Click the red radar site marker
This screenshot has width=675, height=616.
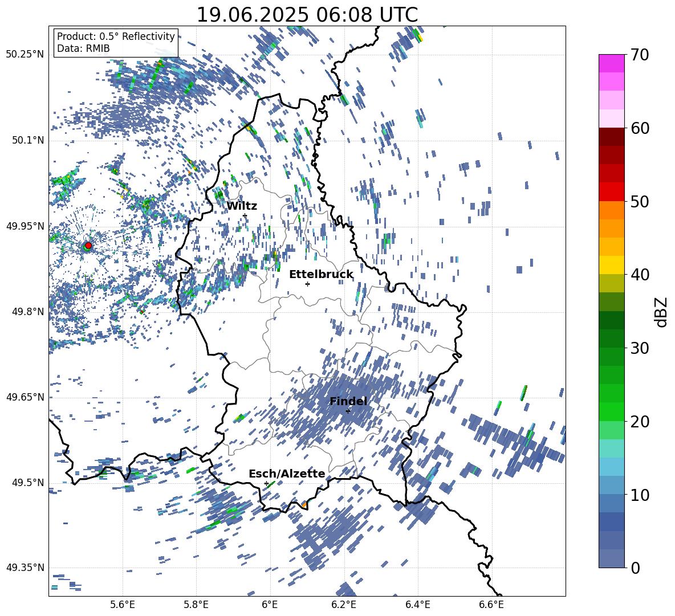88,246
